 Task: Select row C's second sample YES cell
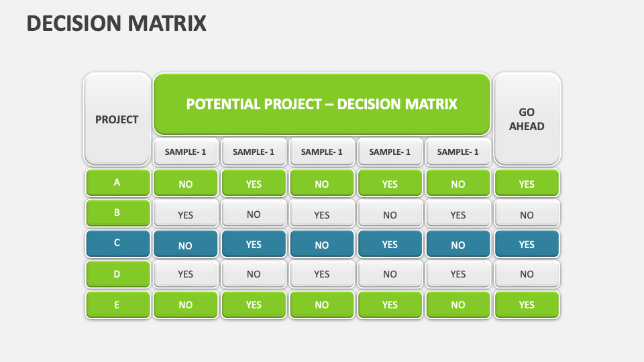(254, 244)
